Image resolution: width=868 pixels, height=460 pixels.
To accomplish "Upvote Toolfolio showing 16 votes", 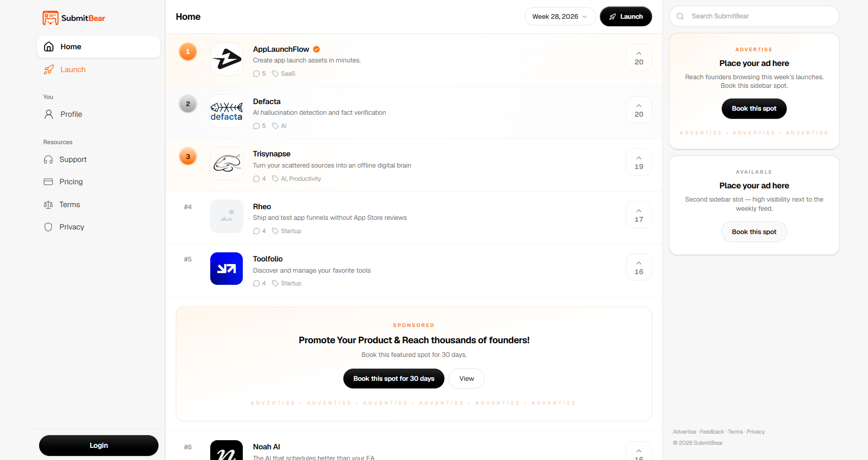I will (x=639, y=267).
